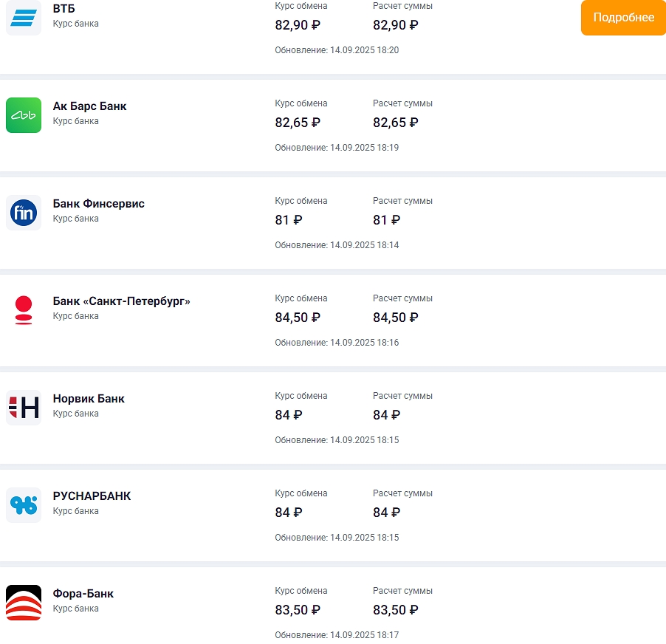Click the ВТБ update timestamp 18:20
The height and width of the screenshot is (644, 666).
coord(337,50)
